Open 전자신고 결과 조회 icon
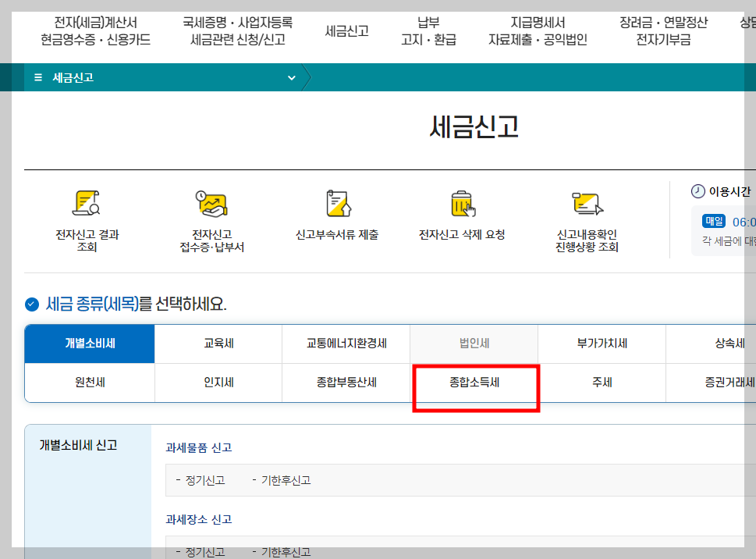This screenshot has width=756, height=559. coord(87,203)
